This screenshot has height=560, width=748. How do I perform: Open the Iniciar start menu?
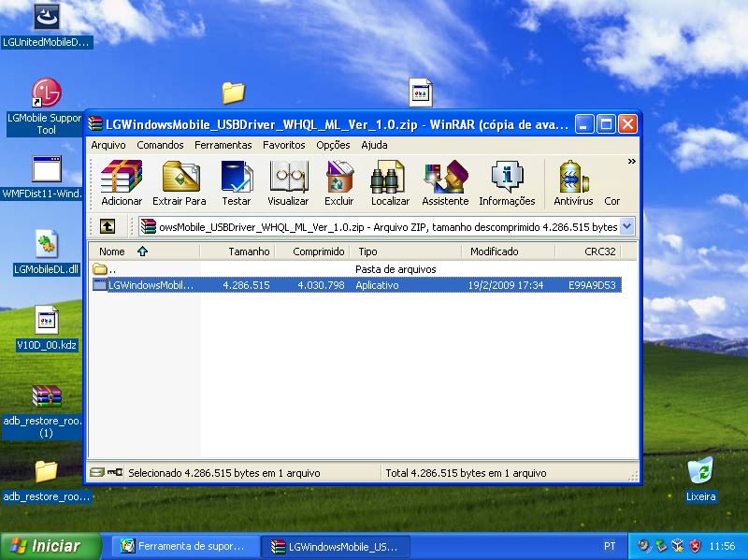pos(50,546)
